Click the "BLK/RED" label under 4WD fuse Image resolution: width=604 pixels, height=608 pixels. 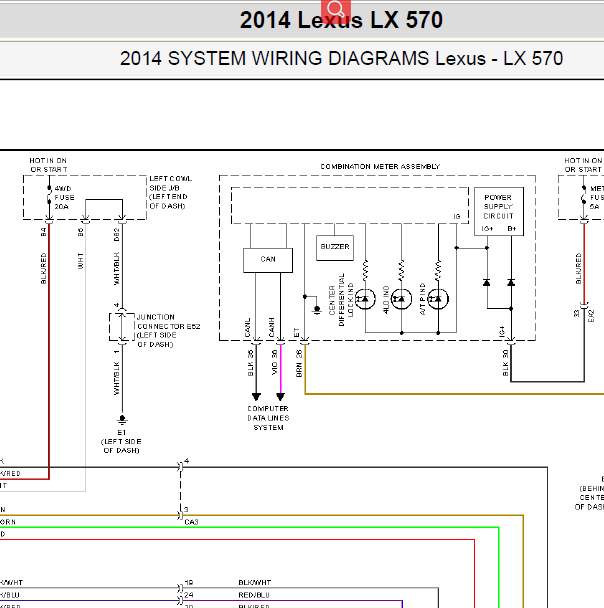[x=43, y=268]
